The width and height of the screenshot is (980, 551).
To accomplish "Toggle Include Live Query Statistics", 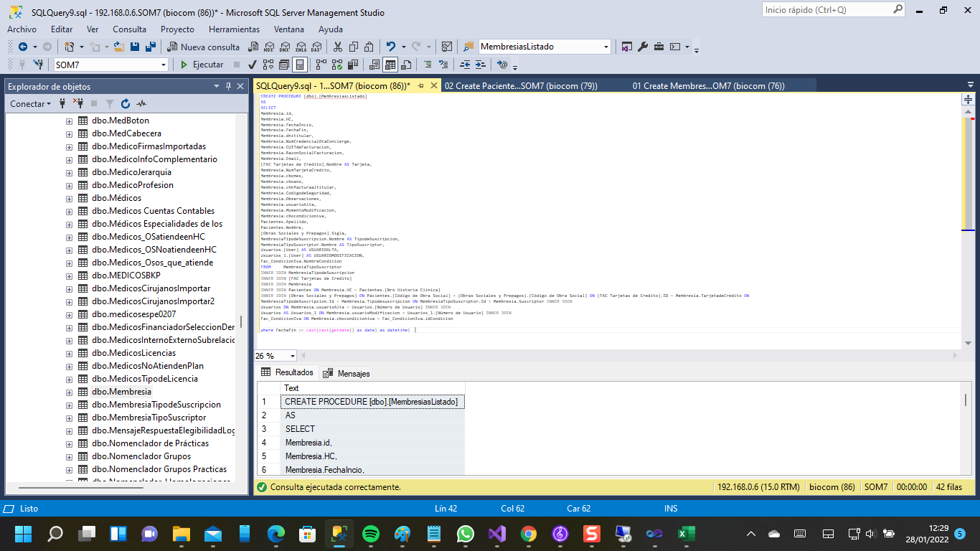I will pos(336,65).
